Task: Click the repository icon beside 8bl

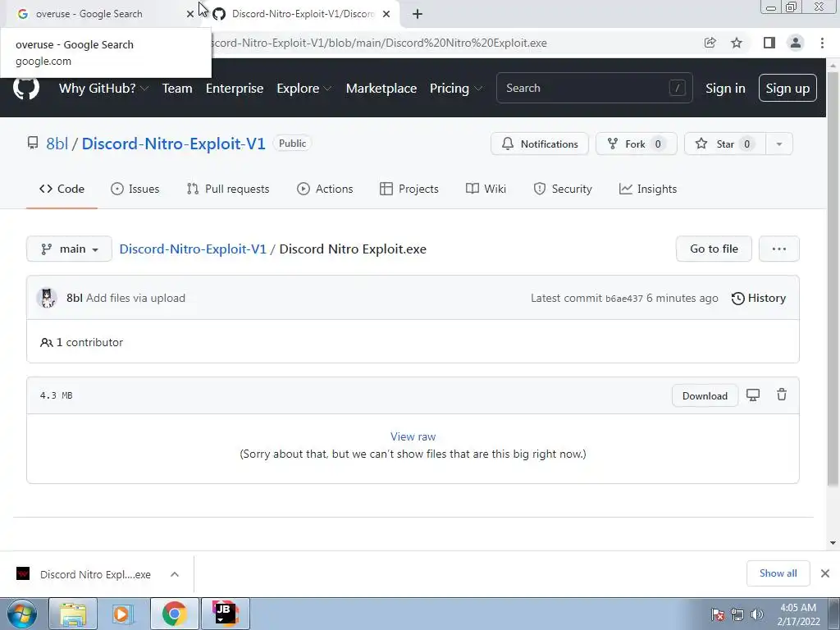Action: point(33,143)
